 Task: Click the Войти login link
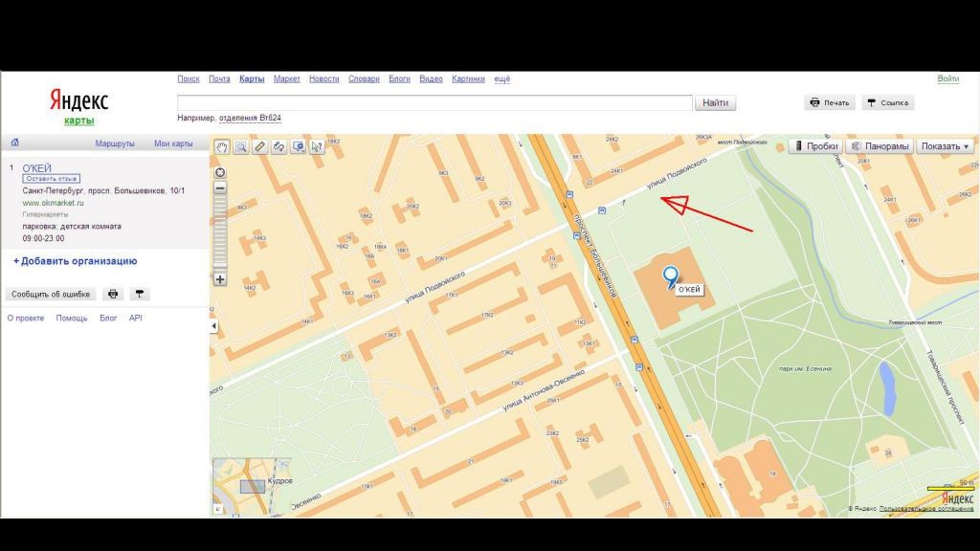[x=948, y=78]
